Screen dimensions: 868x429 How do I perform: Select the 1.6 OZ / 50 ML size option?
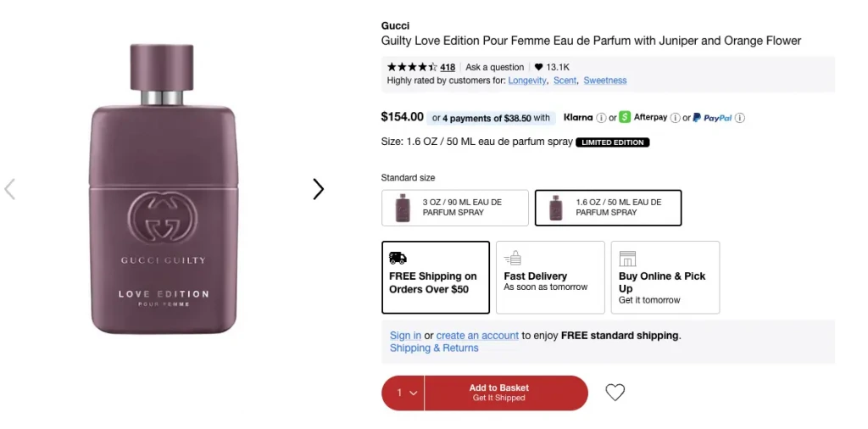[x=608, y=208]
